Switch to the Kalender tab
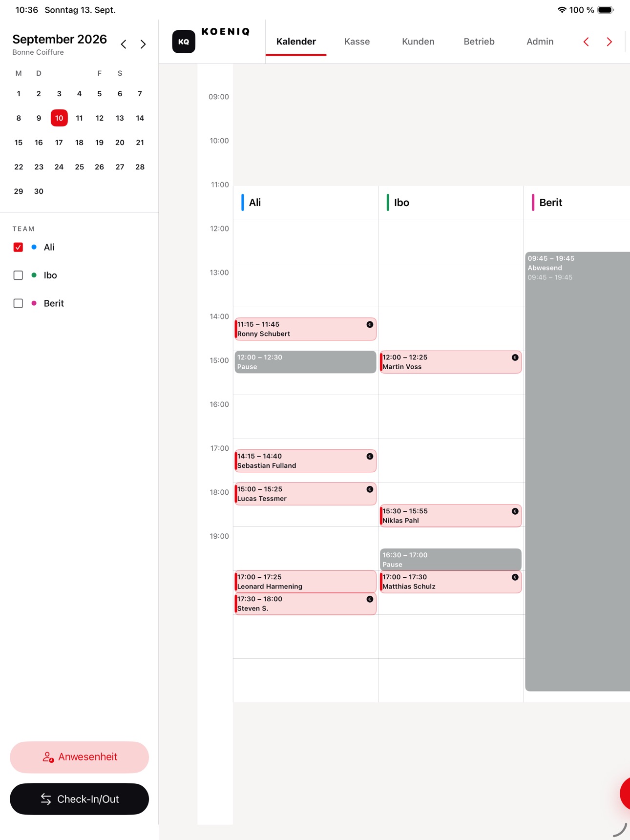The image size is (630, 840). tap(296, 42)
